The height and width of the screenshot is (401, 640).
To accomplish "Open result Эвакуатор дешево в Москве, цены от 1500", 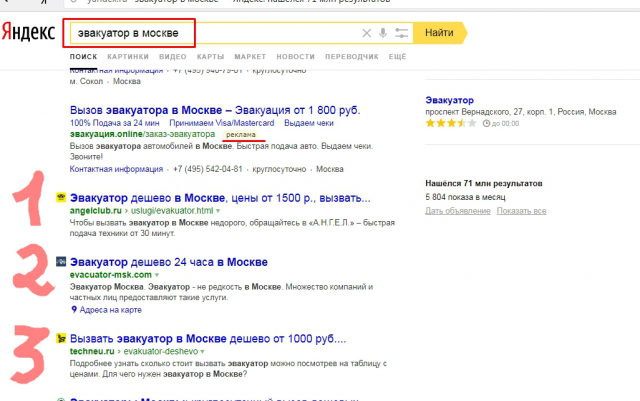I will click(220, 198).
